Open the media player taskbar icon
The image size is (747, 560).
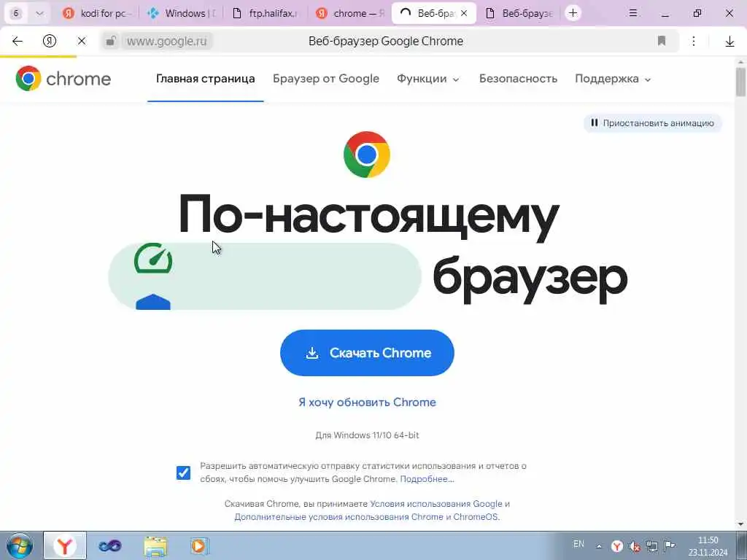click(198, 545)
